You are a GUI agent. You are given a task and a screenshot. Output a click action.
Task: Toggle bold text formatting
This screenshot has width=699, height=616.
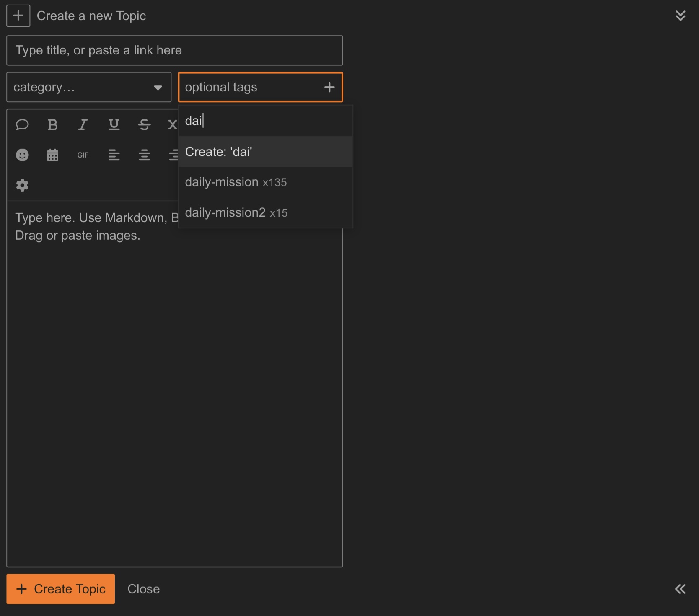pos(52,125)
